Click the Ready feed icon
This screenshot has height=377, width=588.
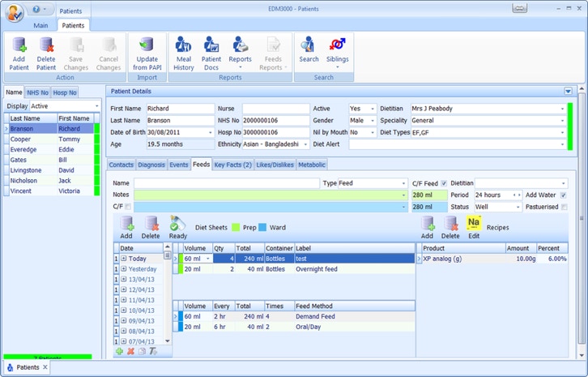coord(178,225)
